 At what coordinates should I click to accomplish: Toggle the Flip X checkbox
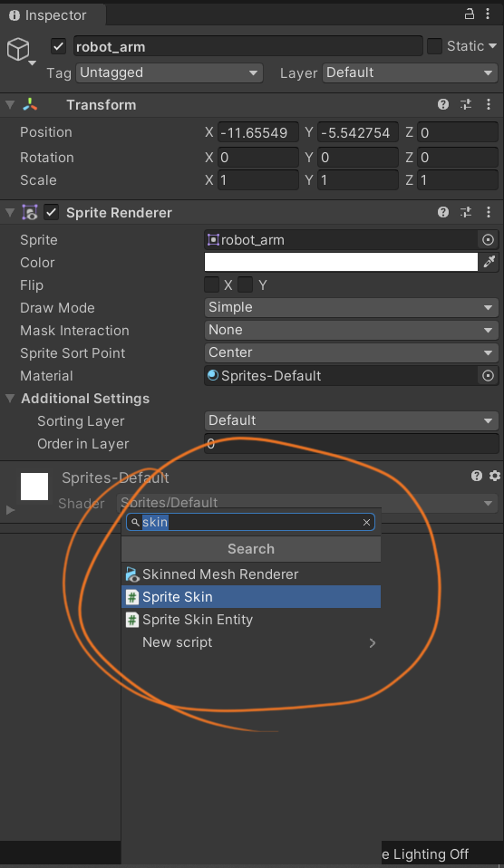click(x=211, y=285)
